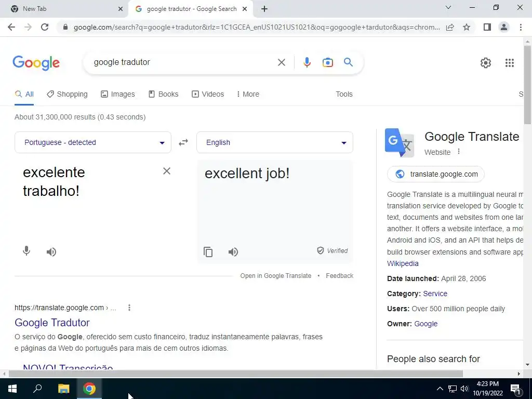Switch to Books results
Image resolution: width=532 pixels, height=399 pixels.
[x=164, y=95]
